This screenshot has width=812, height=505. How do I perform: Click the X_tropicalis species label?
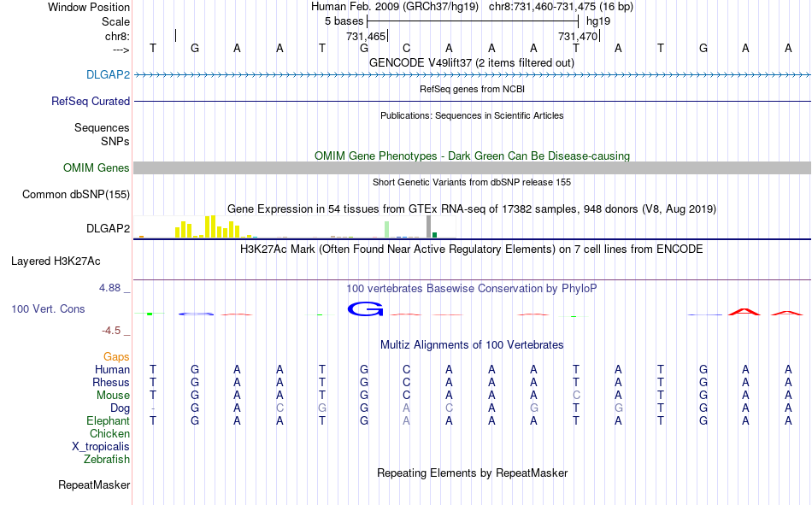tap(101, 447)
